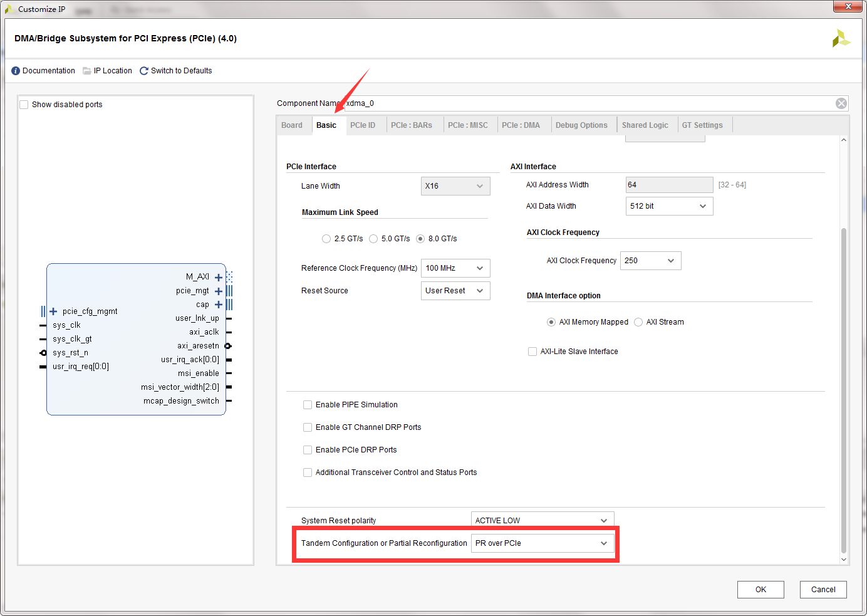867x616 pixels.
Task: Enable the Show disabled ports checkbox
Action: tap(24, 105)
